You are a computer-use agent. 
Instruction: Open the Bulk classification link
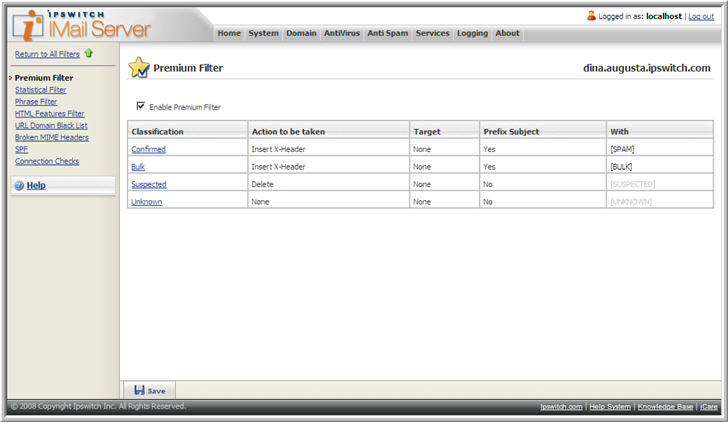[138, 167]
